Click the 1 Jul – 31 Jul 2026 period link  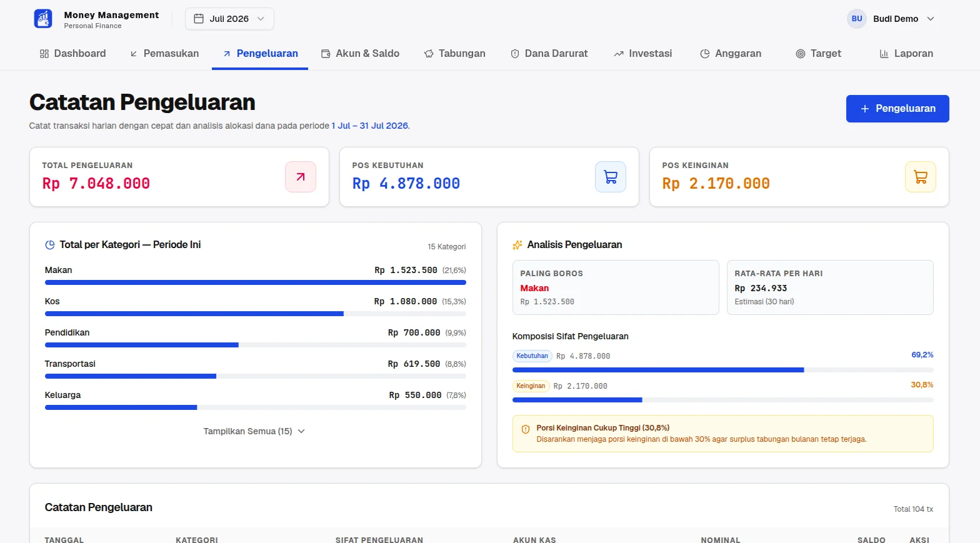(x=370, y=126)
